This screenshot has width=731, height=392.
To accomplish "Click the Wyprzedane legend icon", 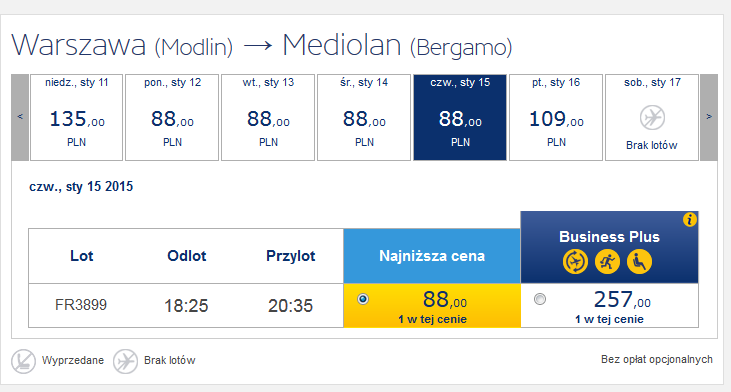I will coord(23,361).
